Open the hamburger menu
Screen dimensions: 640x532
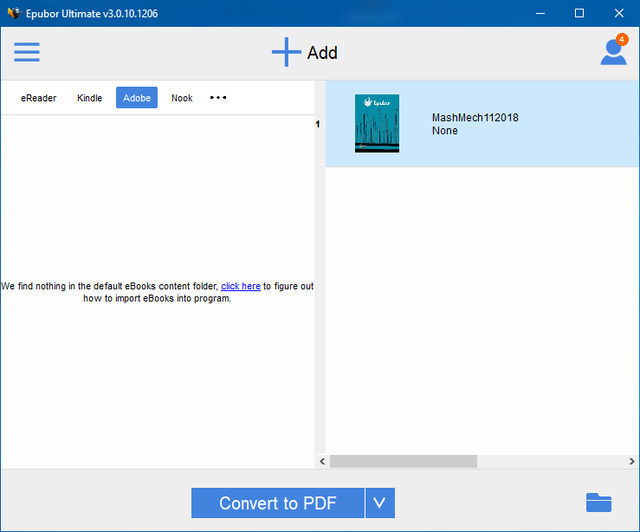coord(27,52)
